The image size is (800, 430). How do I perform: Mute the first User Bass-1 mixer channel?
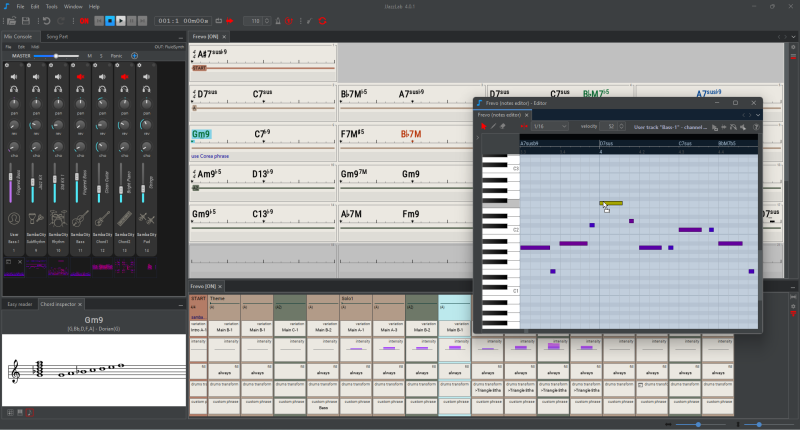[14, 76]
